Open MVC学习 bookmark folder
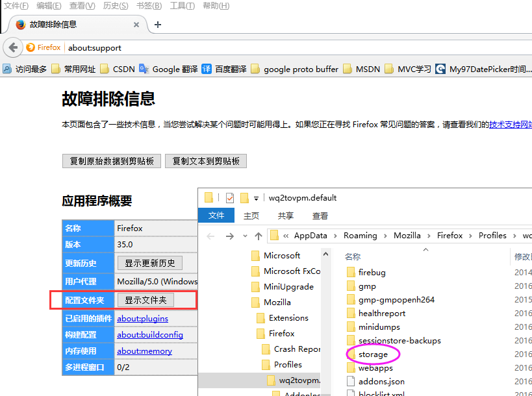 click(x=408, y=69)
